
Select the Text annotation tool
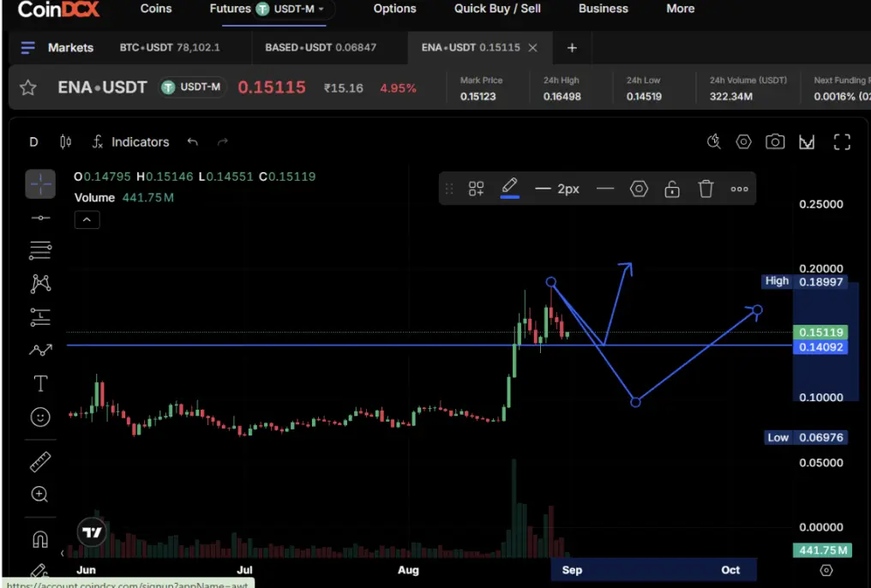point(40,384)
